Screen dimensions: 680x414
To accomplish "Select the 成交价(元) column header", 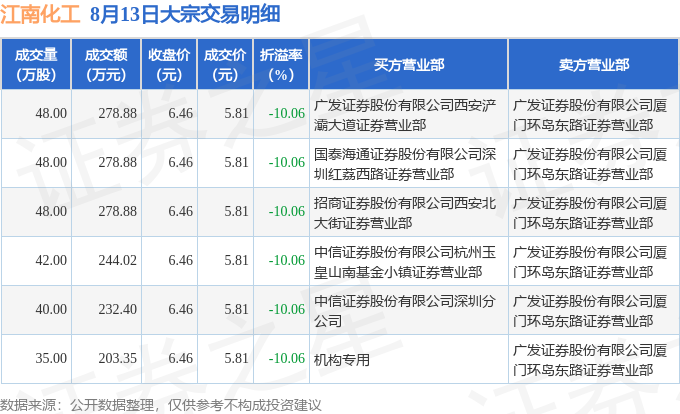I will point(225,65).
